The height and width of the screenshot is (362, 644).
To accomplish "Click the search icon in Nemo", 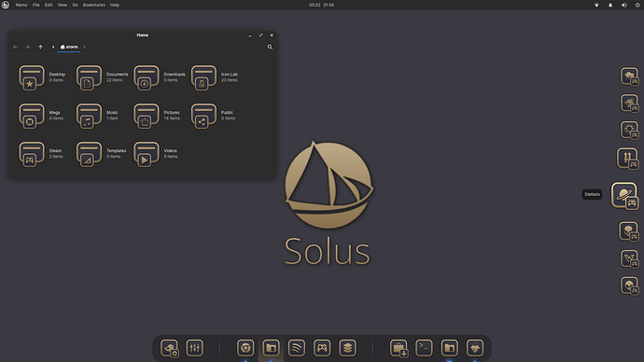I will pyautogui.click(x=270, y=48).
